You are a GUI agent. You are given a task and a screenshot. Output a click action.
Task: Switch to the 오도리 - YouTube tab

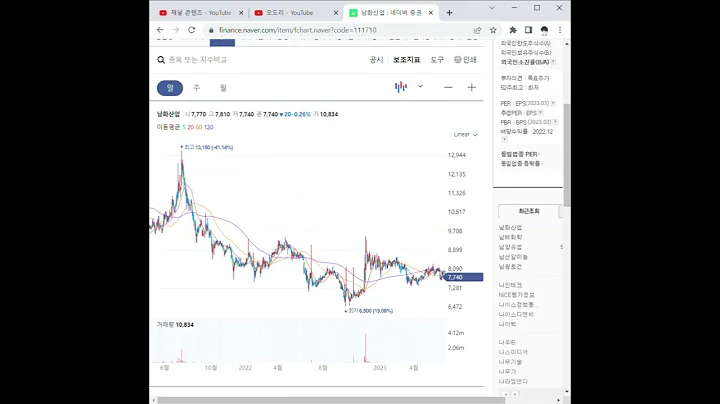pos(294,13)
